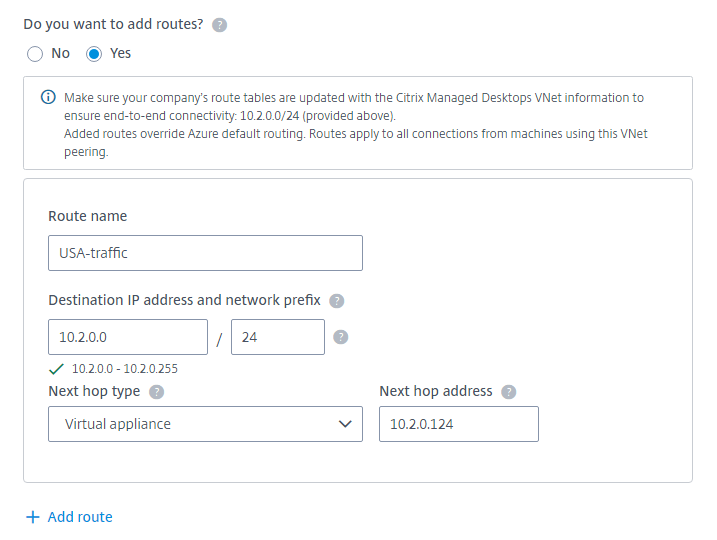717x540 pixels.
Task: Click the 10.2.0.0 - 10.2.0.255 range text
Action: click(x=125, y=369)
